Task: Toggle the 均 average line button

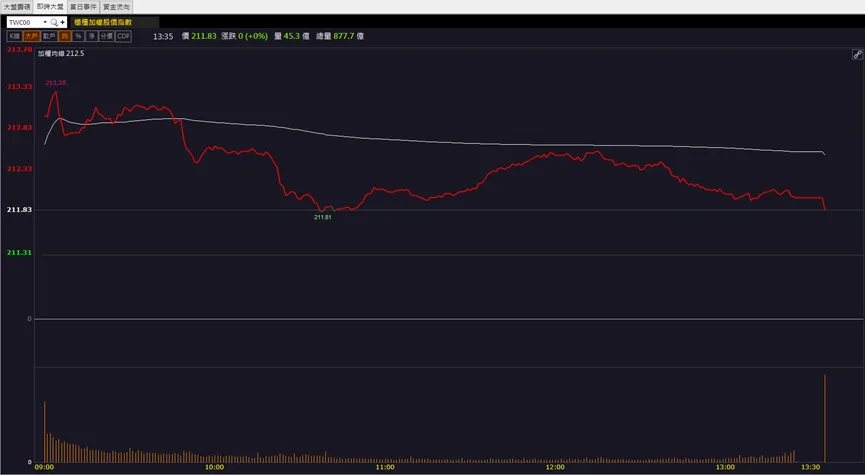Action: pyautogui.click(x=65, y=36)
